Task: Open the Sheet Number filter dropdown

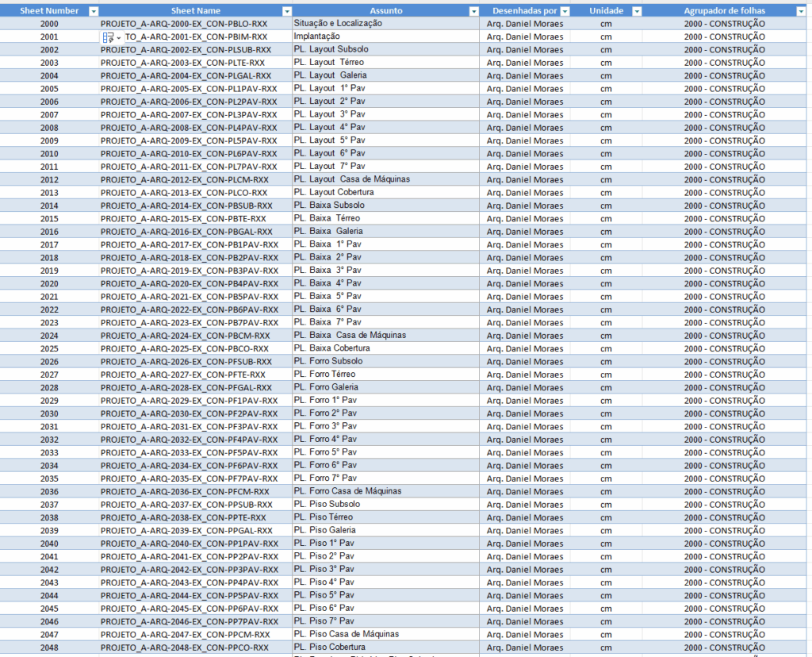Action: click(94, 11)
